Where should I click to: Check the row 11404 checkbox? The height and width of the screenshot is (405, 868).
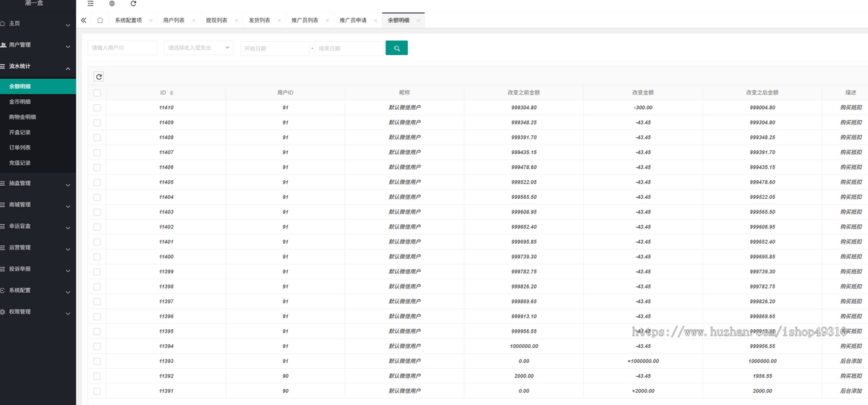[97, 197]
